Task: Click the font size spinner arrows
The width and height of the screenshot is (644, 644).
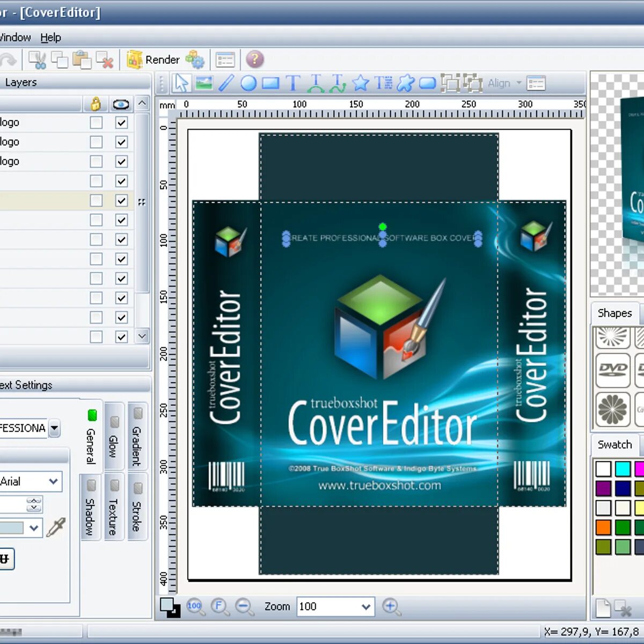Action: click(34, 504)
